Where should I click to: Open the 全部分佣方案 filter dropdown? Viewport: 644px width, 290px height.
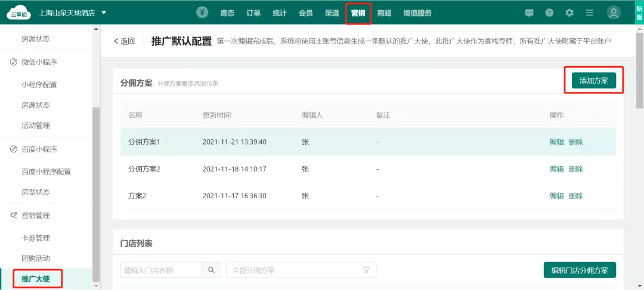point(301,270)
